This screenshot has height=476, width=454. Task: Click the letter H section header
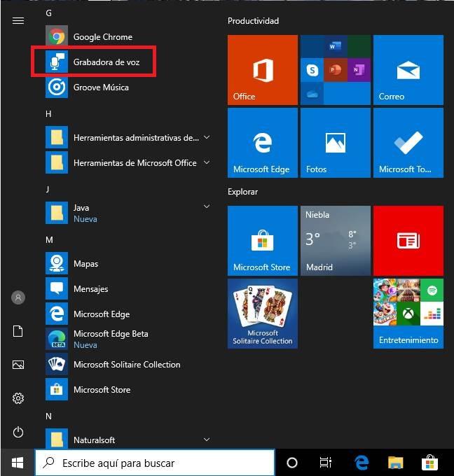pos(48,114)
